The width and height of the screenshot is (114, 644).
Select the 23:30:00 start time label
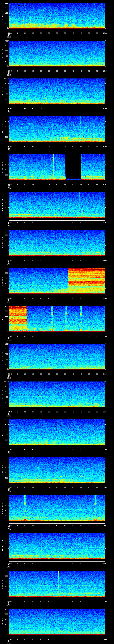pos(9,639)
